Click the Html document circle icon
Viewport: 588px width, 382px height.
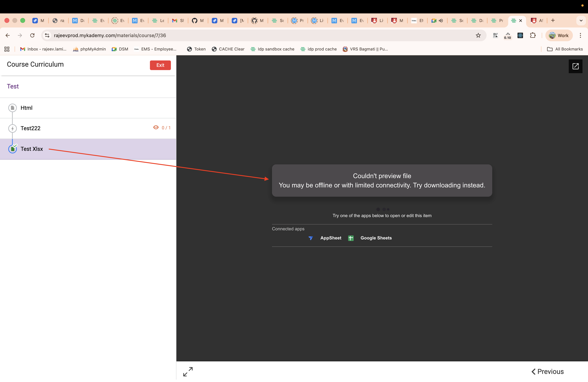(x=13, y=108)
